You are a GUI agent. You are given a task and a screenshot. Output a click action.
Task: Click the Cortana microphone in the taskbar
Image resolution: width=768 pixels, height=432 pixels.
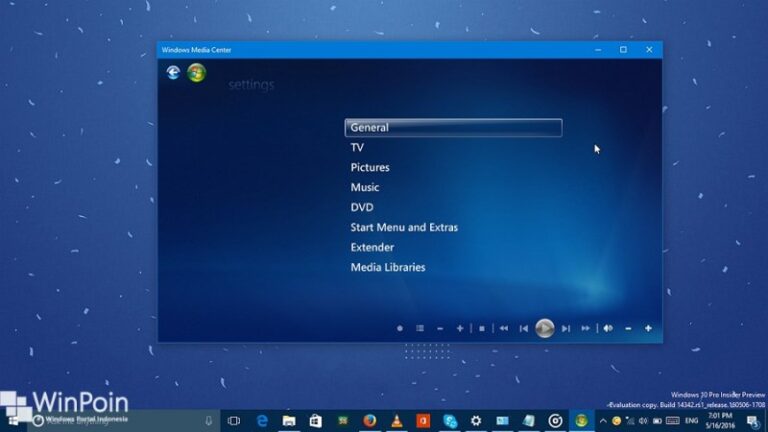pos(209,421)
